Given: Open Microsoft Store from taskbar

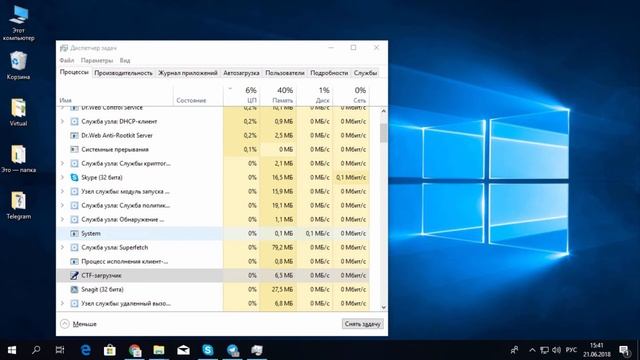Looking at the screenshot, I should (109, 350).
